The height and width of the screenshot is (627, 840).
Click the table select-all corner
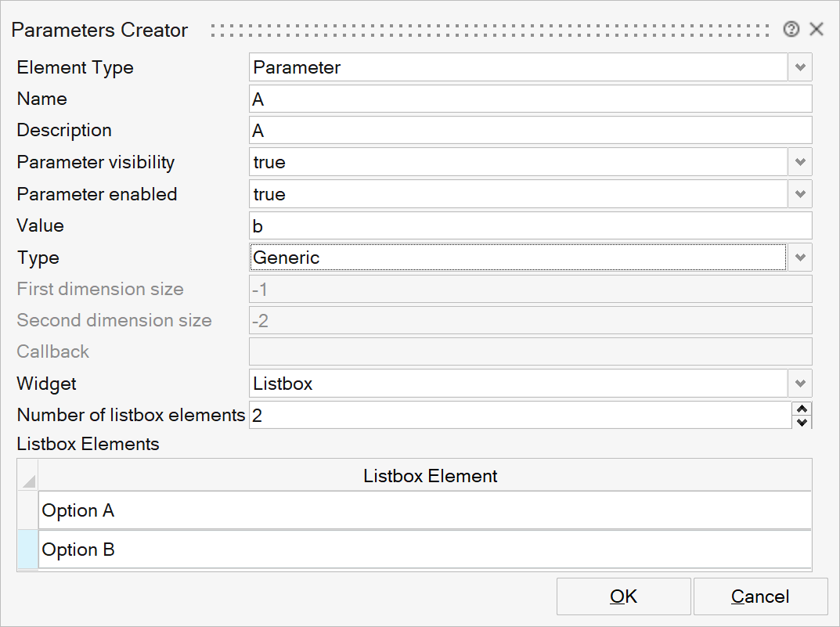coord(27,476)
